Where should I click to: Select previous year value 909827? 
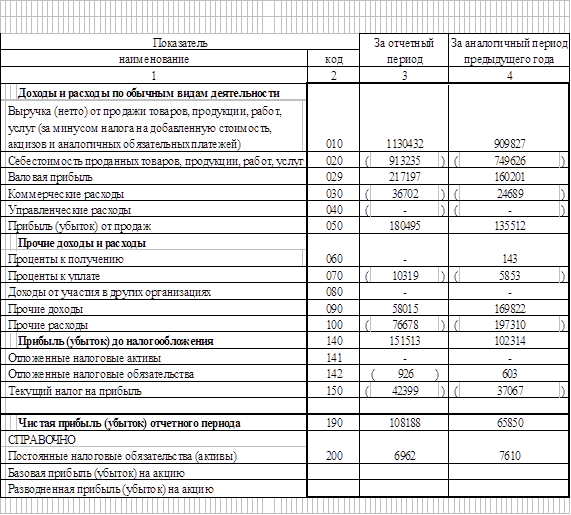[509, 144]
